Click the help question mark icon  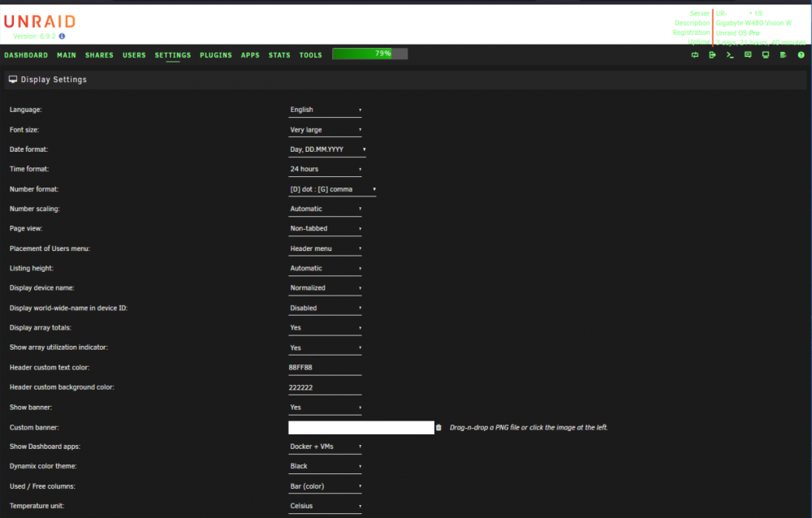coord(801,55)
